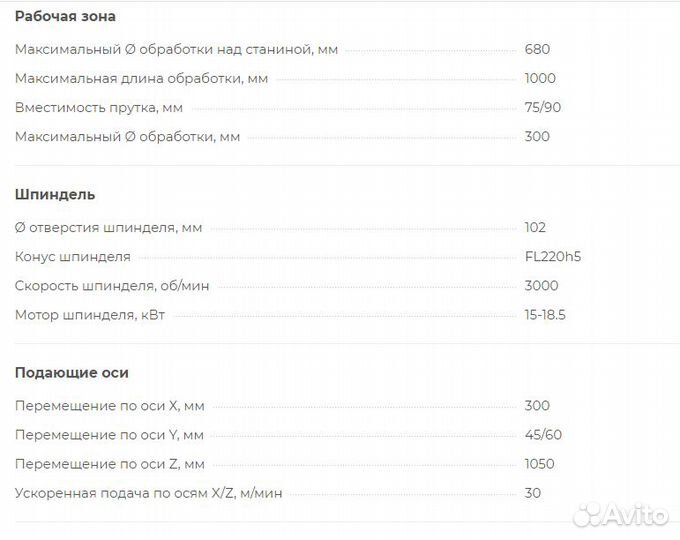Click the "Перемещение по оси Y, мм" label

(x=109, y=435)
